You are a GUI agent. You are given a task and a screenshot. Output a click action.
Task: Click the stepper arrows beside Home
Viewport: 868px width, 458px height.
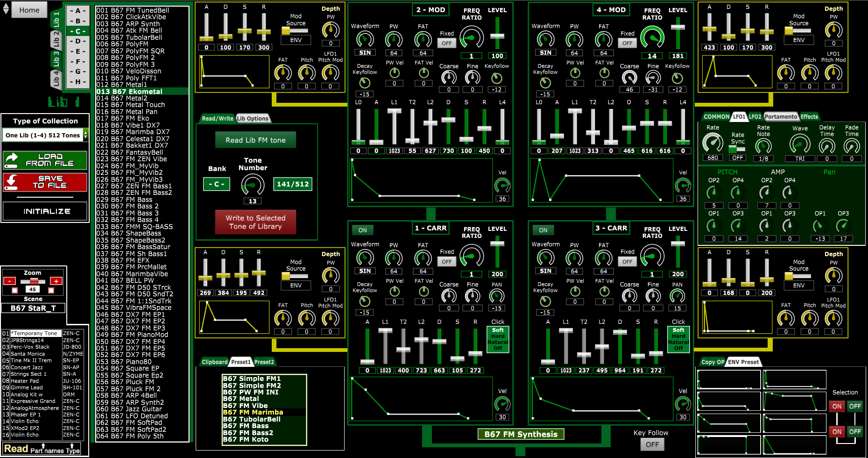point(6,9)
